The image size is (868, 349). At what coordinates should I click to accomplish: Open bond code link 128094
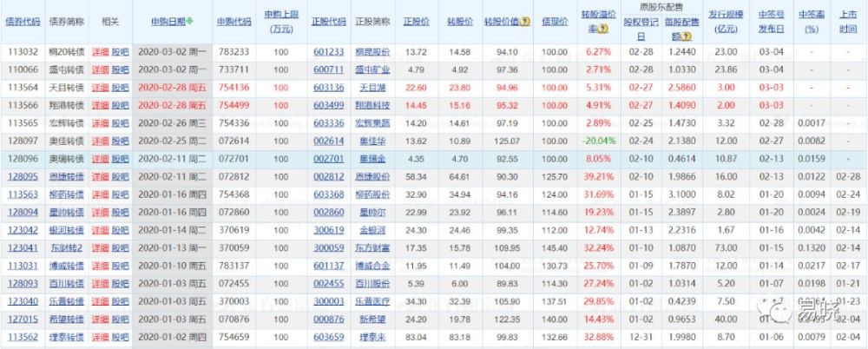(23, 212)
